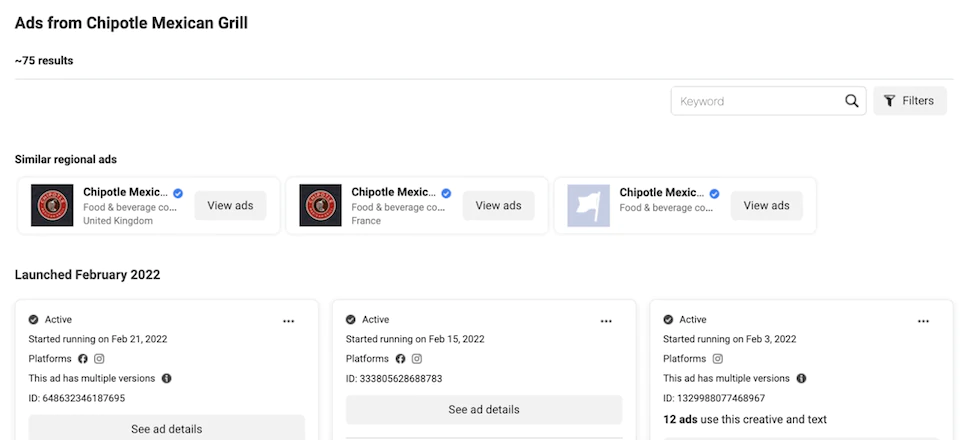The height and width of the screenshot is (440, 970).
Task: Click the flag placeholder page thumbnail
Action: pos(588,206)
